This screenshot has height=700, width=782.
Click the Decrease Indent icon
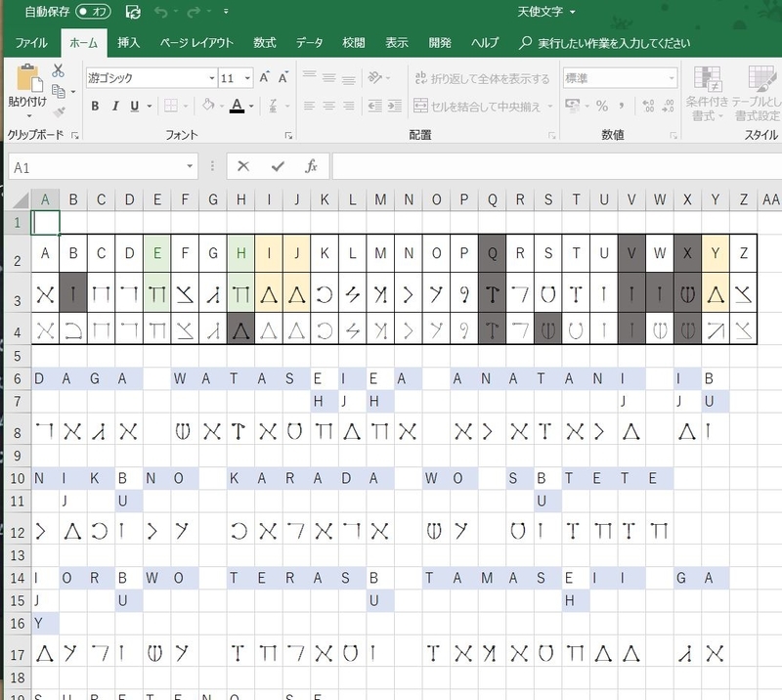[x=374, y=106]
